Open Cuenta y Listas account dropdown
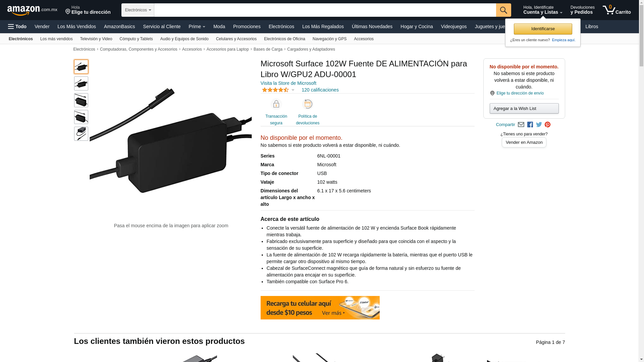 (x=543, y=10)
